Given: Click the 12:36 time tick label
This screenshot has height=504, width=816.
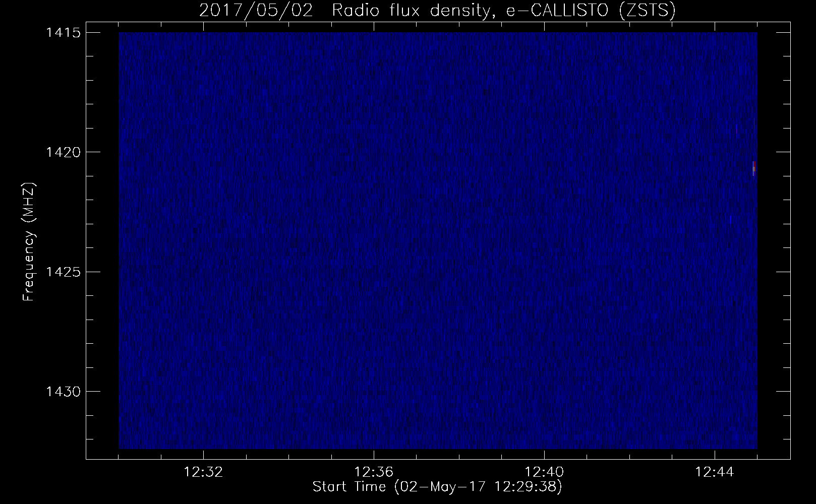Looking at the screenshot, I should (x=374, y=472).
